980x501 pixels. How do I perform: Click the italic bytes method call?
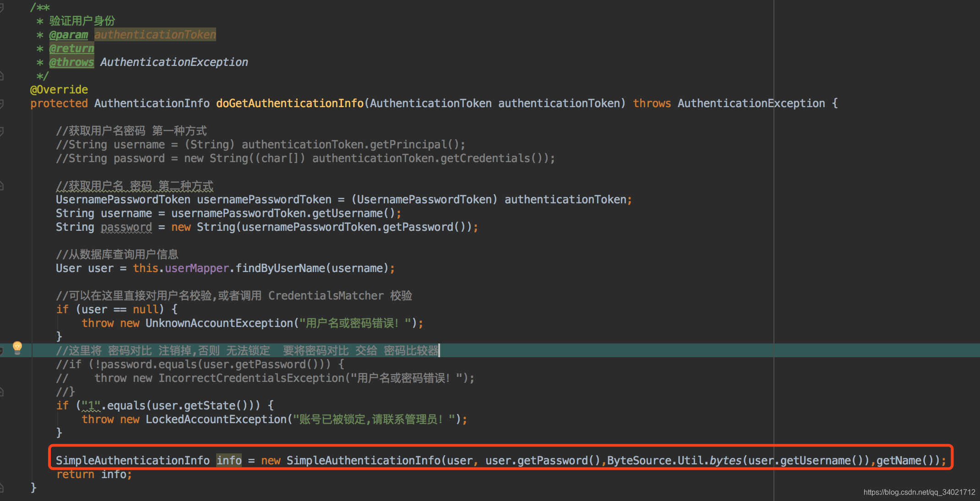point(726,461)
